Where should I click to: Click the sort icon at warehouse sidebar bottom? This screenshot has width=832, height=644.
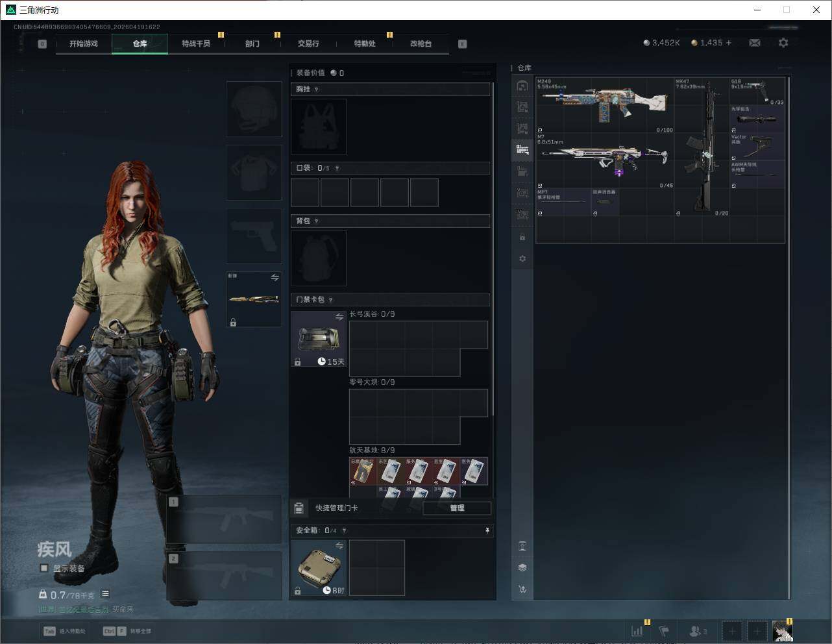[x=522, y=589]
